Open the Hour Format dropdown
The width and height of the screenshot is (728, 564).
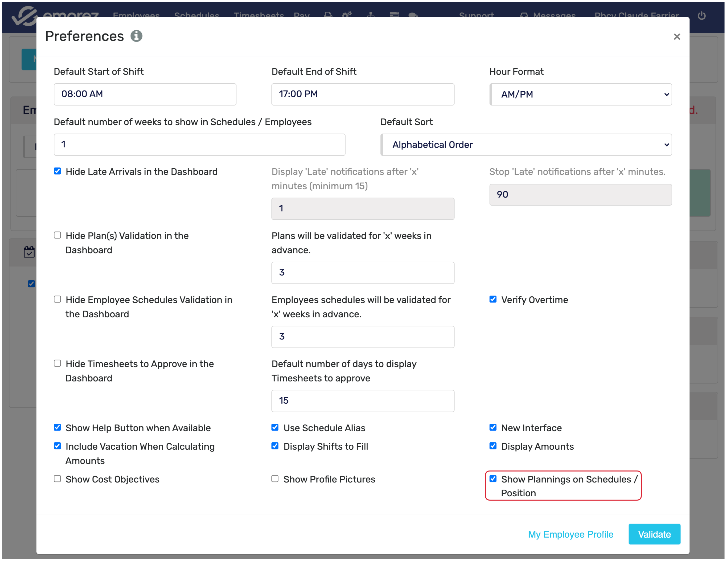(x=580, y=94)
